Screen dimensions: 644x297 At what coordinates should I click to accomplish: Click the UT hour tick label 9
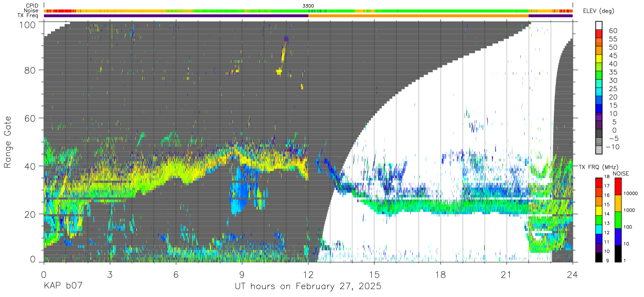pos(242,274)
